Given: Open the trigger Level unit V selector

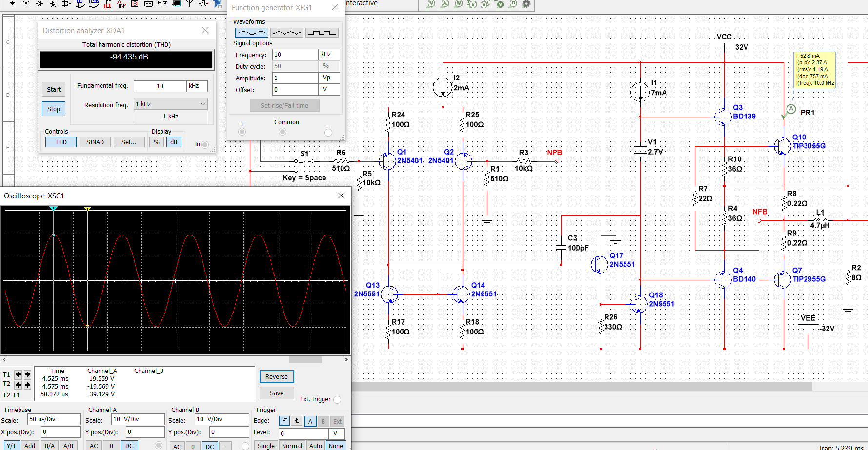Looking at the screenshot, I should click(x=337, y=433).
